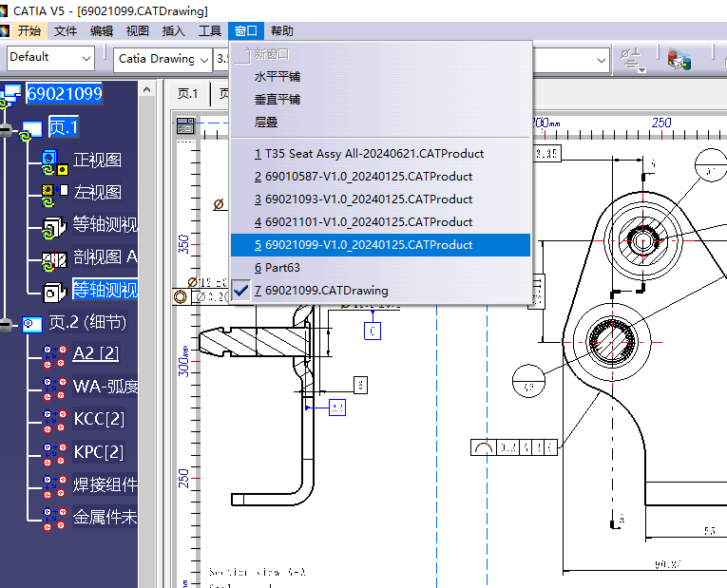This screenshot has width=727, height=588.
Task: Select checked 69021099.CATDrawing window entry
Action: 380,291
